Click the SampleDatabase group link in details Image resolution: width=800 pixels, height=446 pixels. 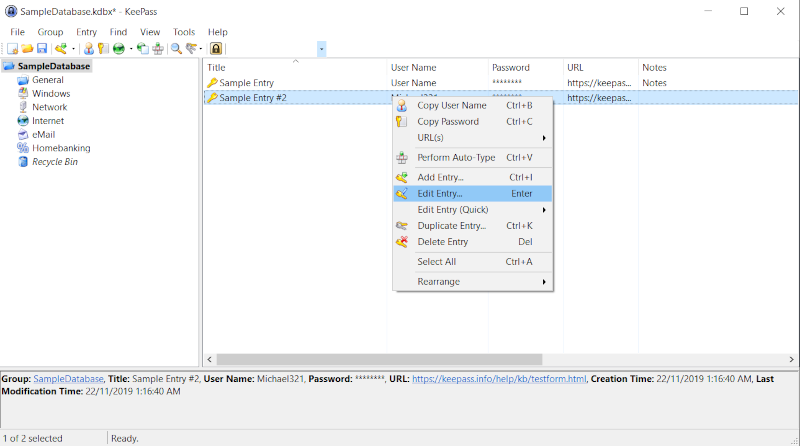[68, 379]
